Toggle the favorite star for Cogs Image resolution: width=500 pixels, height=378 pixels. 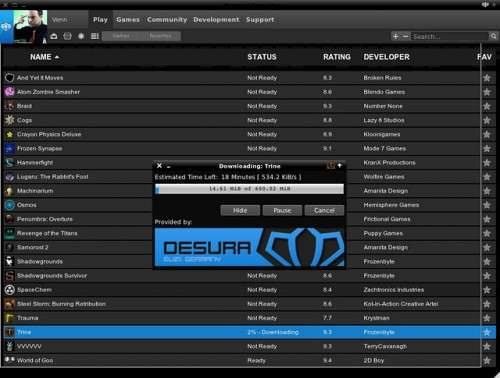[487, 120]
